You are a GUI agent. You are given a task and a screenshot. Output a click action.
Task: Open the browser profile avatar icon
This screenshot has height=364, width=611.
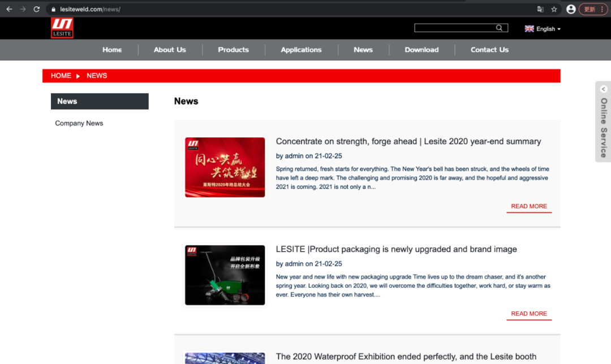click(571, 9)
